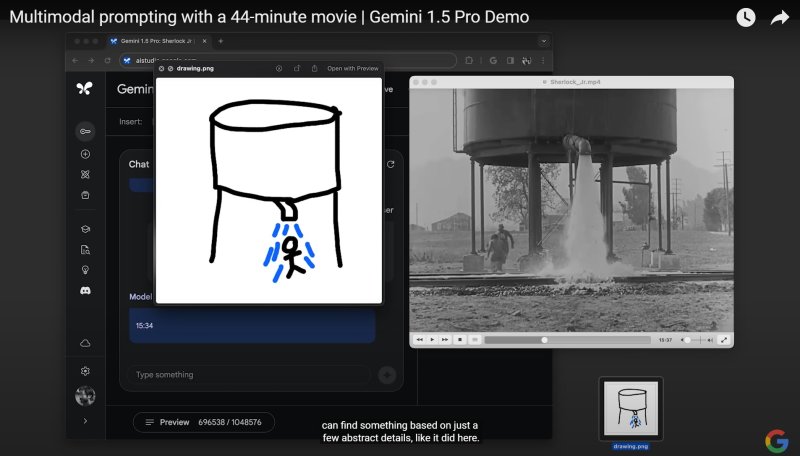This screenshot has height=456, width=800.
Task: Click the YouTube Share arrow icon
Action: point(779,17)
